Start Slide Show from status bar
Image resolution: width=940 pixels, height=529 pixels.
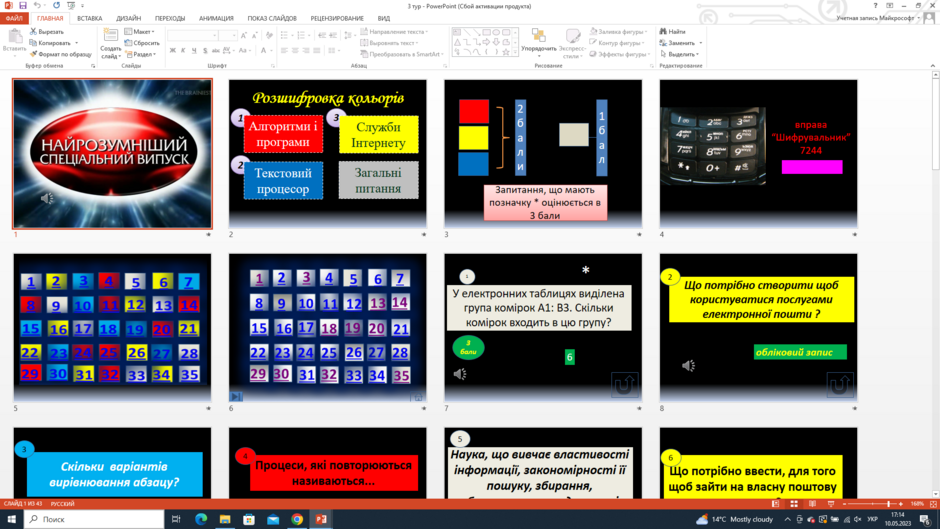click(831, 504)
